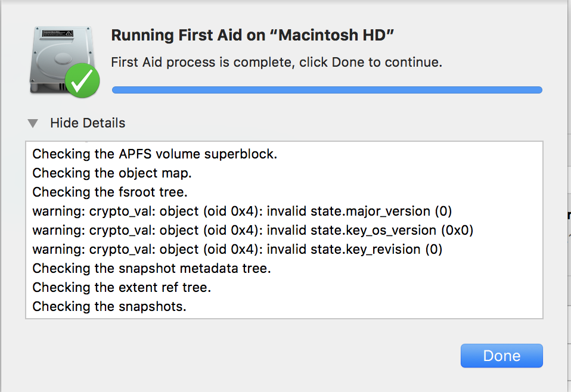Click the completed blue progress bar

(327, 90)
